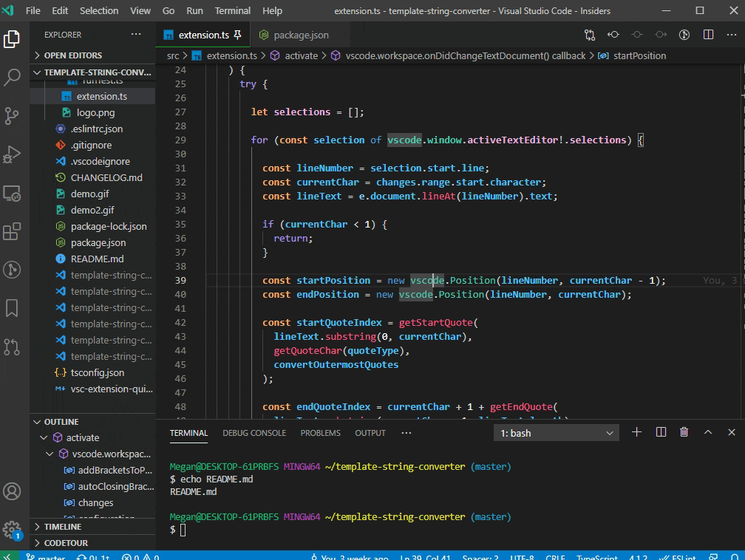Open the Search view in activity bar
Viewport: 745px width, 560px height.
pyautogui.click(x=13, y=77)
